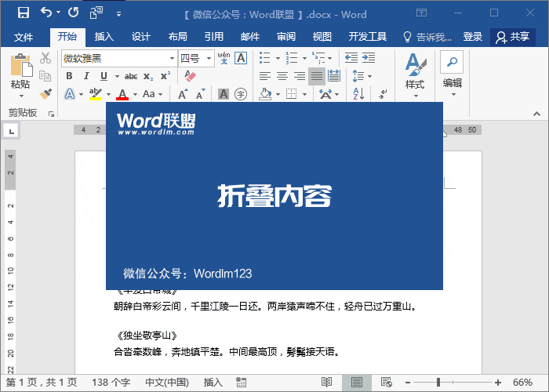Screen dimensions: 549x392
Task: Toggle character shading icon
Action: [x=223, y=94]
